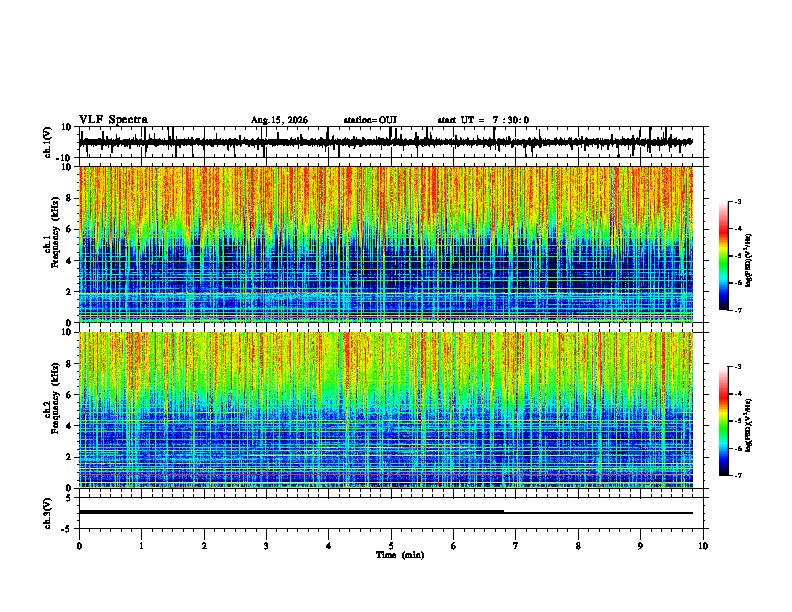Viewport: 792px width, 612px height.
Task: Click the 5 minute tick label on time axis
Action: click(391, 546)
